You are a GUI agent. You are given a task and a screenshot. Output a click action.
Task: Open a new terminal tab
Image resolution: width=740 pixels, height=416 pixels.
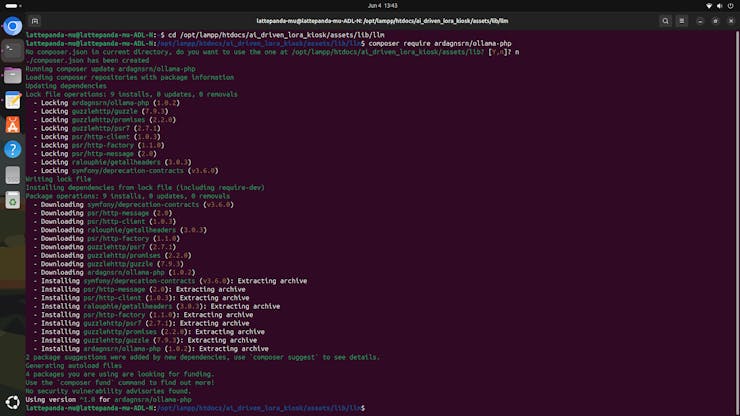coord(35,20)
